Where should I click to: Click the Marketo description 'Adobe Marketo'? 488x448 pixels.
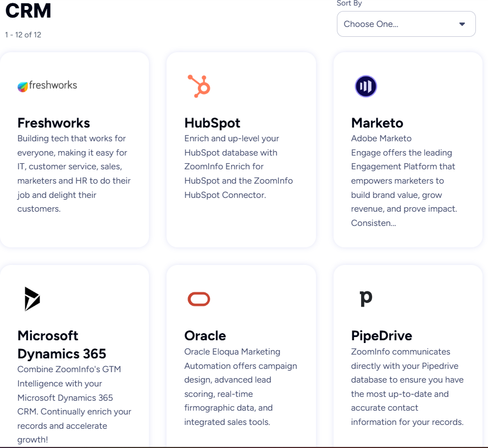381,138
